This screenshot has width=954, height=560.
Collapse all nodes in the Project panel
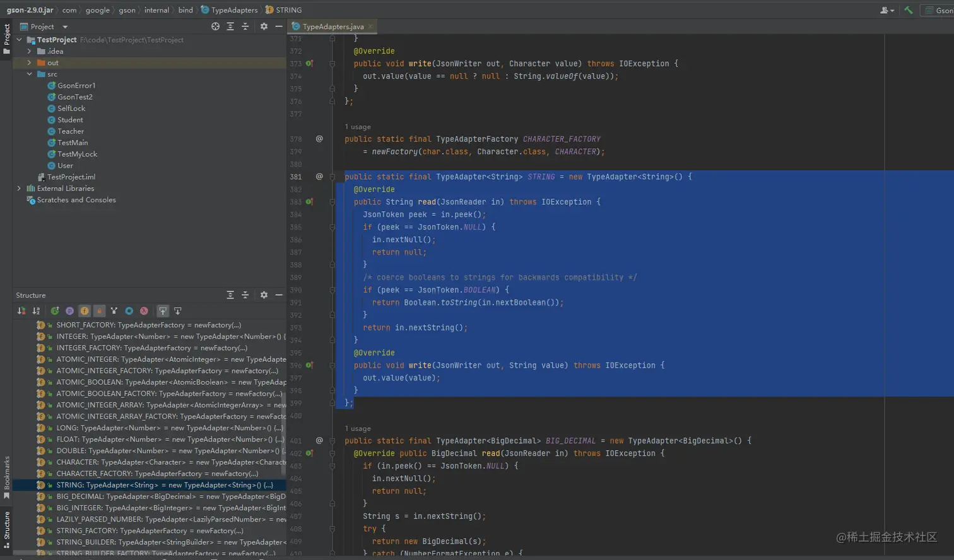[245, 26]
